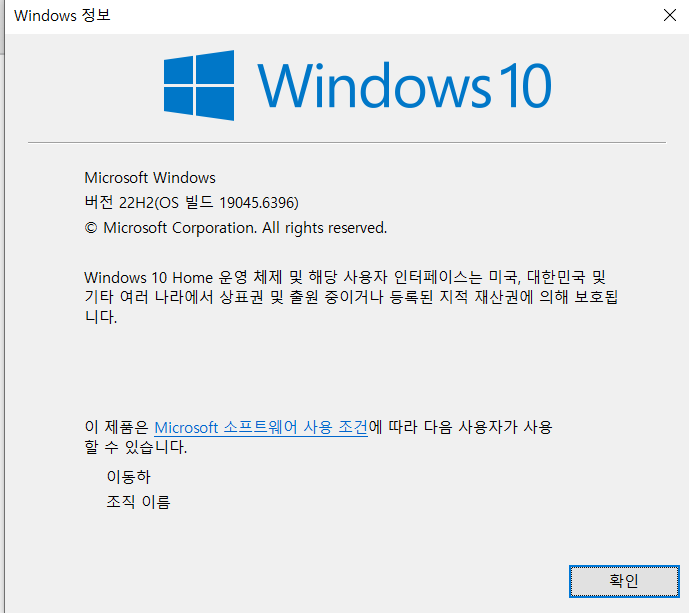Screen dimensions: 689x613
Task: Click the 'Windows 정보' title bar text
Action: pyautogui.click(x=62, y=15)
